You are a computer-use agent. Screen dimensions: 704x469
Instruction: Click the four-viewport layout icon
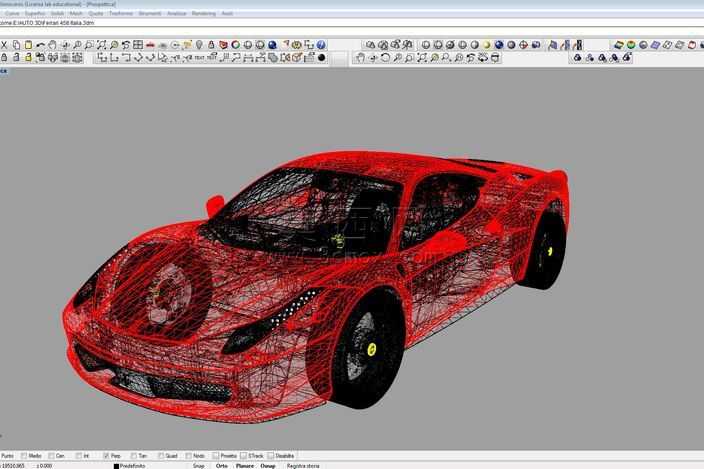pos(138,45)
